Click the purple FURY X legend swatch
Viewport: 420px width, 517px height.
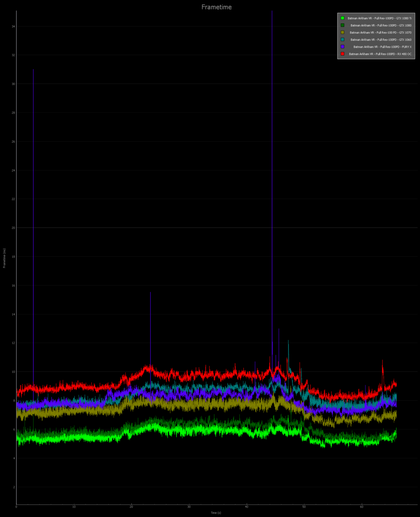coord(342,47)
